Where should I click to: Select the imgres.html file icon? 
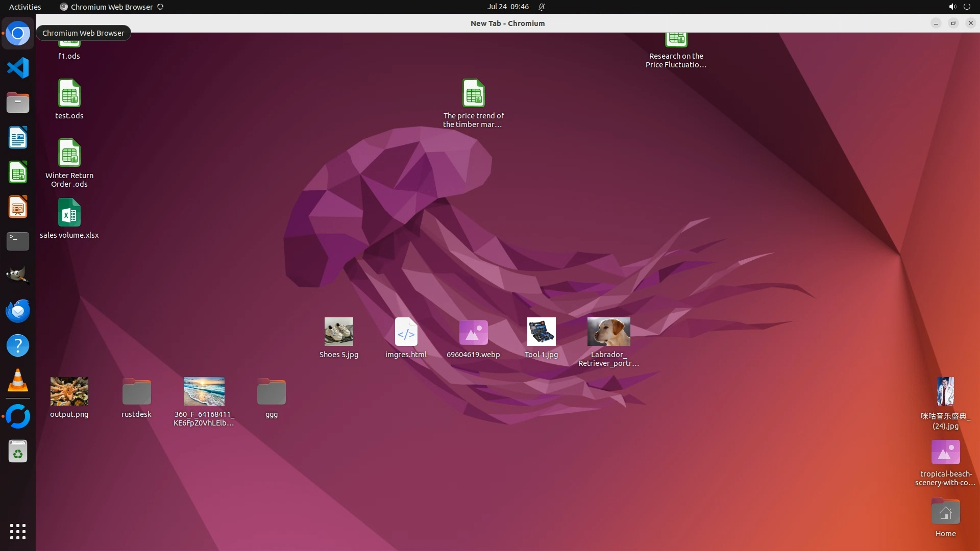coord(406,332)
